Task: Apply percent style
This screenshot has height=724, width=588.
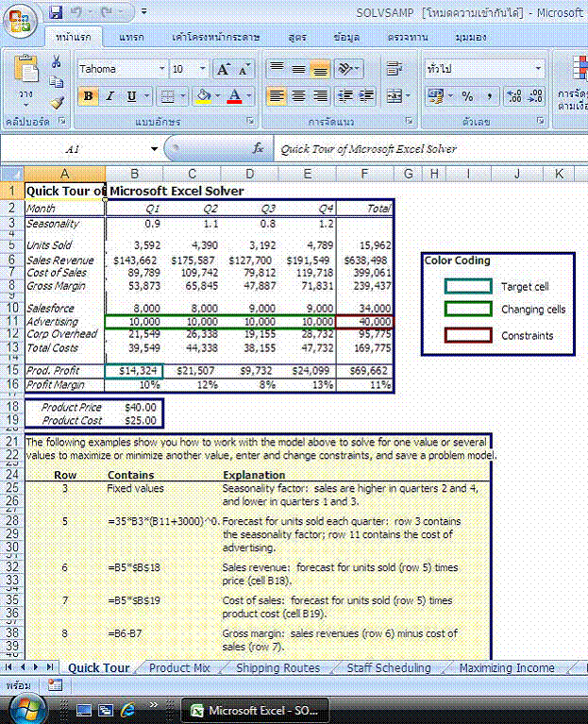Action: [467, 96]
